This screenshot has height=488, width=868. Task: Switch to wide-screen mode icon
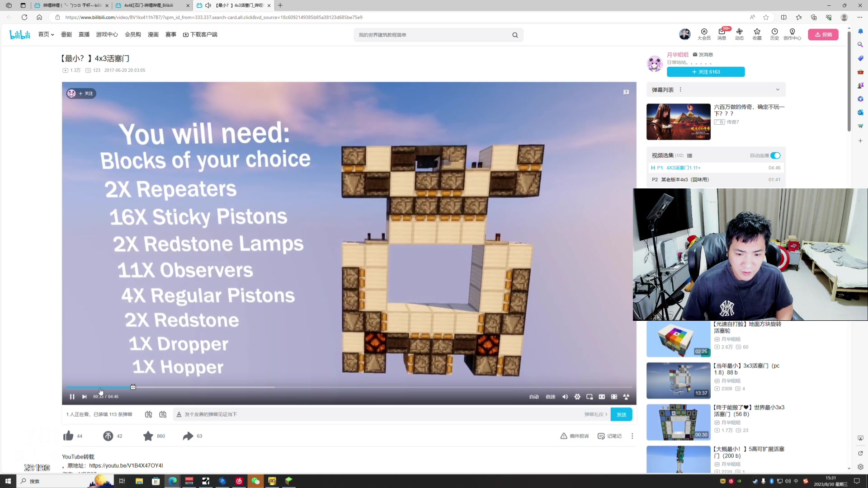602,397
